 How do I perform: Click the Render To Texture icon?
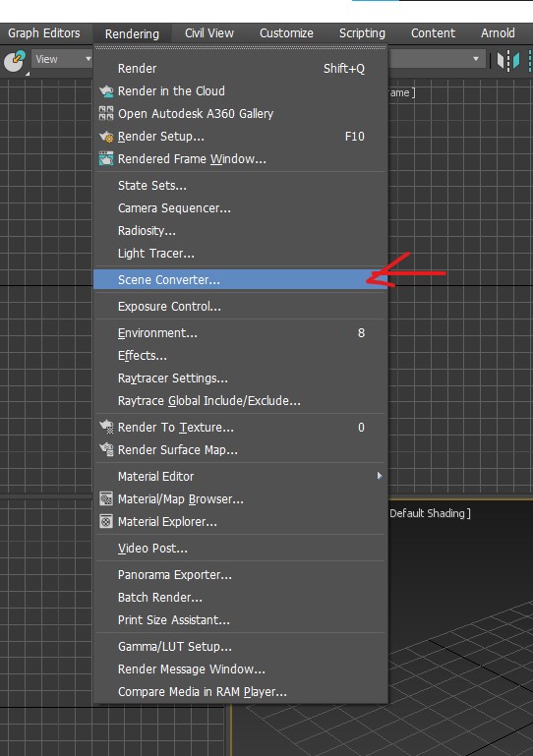[x=106, y=428]
